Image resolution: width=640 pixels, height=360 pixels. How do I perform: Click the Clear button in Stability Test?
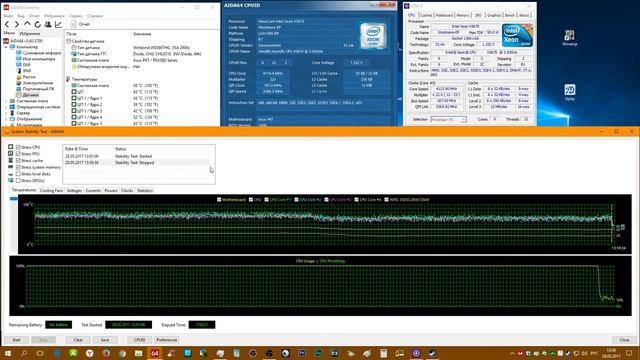78,340
